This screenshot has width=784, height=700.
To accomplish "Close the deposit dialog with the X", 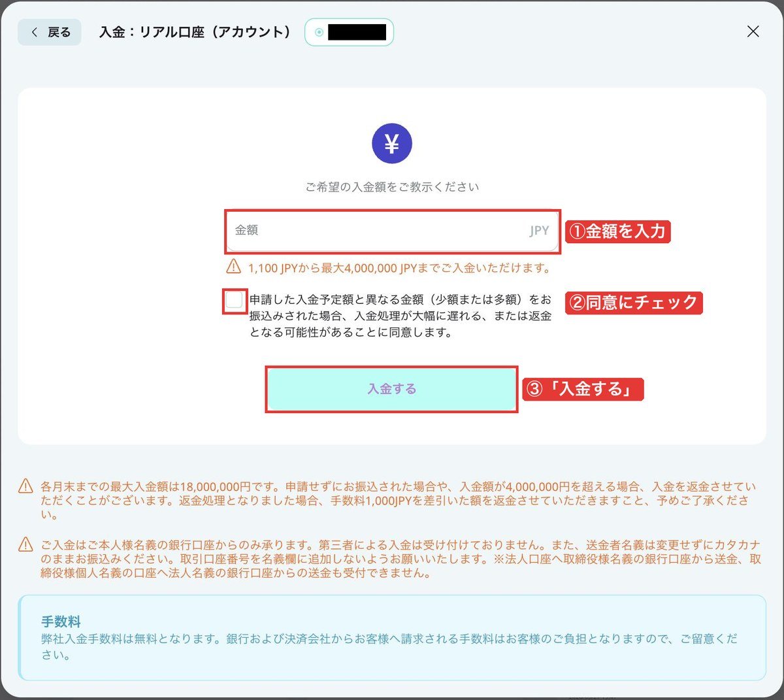I will (x=753, y=31).
